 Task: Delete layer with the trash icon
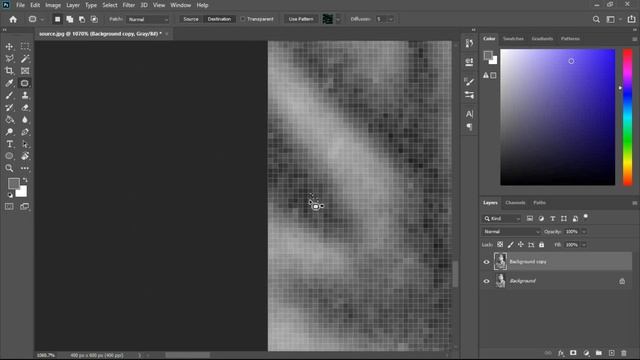point(624,353)
